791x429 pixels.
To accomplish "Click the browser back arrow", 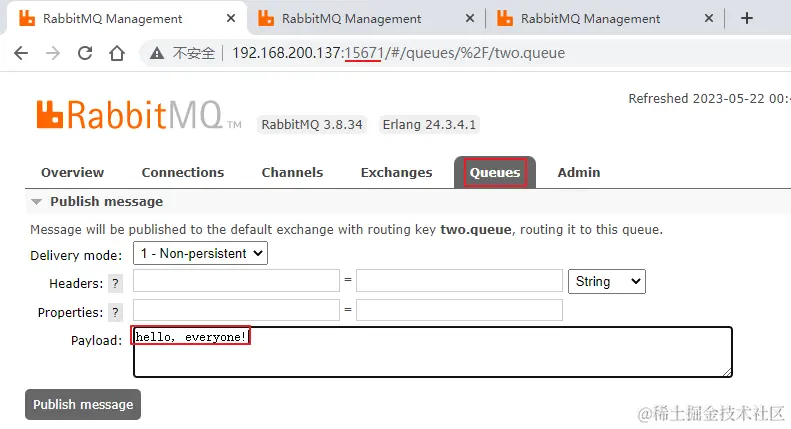I will tap(21, 53).
